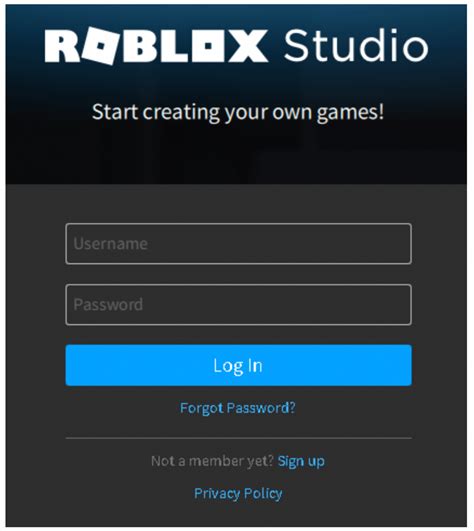
Task: Open the Privacy Policy link
Action: 238,493
